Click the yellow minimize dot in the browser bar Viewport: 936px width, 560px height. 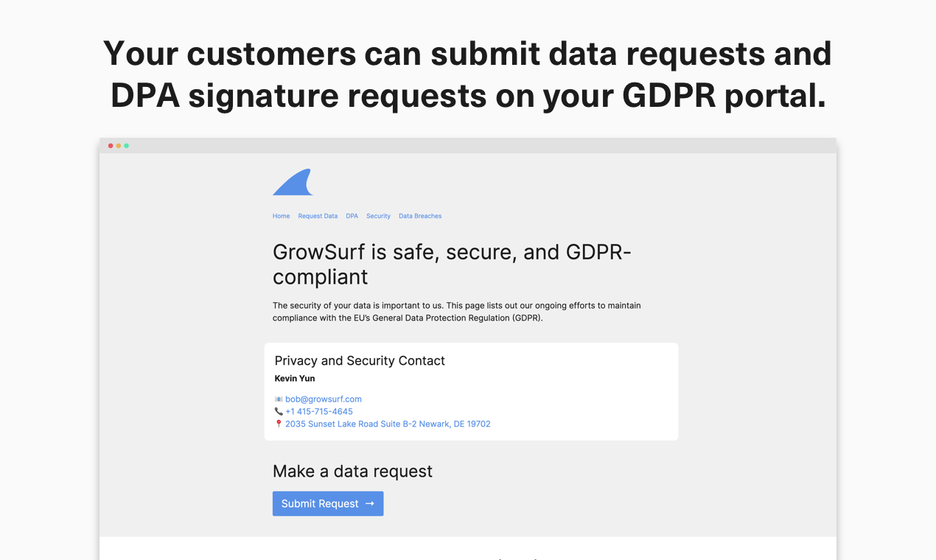point(119,146)
